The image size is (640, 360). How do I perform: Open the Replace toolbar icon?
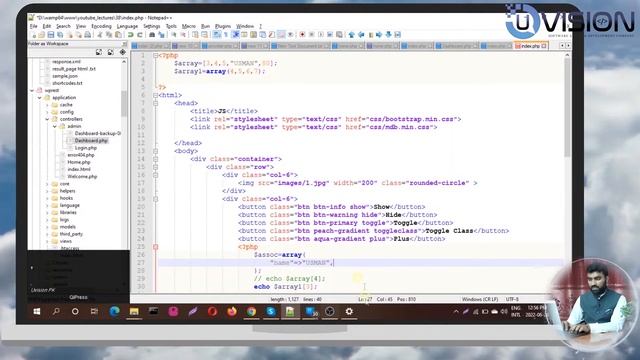pyautogui.click(x=161, y=35)
